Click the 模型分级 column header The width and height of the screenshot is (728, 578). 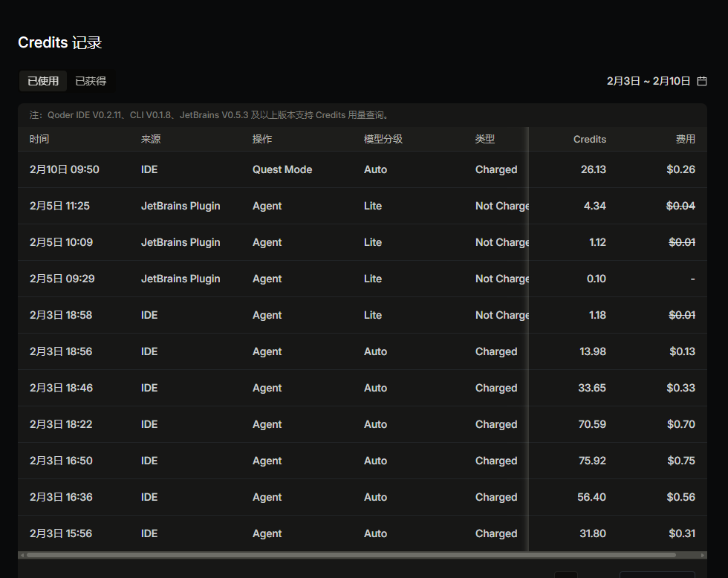(383, 139)
